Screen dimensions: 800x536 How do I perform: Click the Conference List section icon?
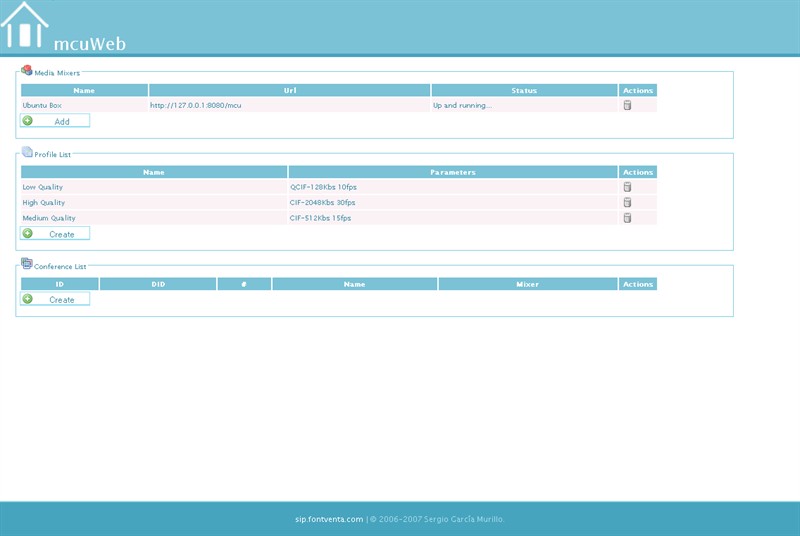point(27,265)
